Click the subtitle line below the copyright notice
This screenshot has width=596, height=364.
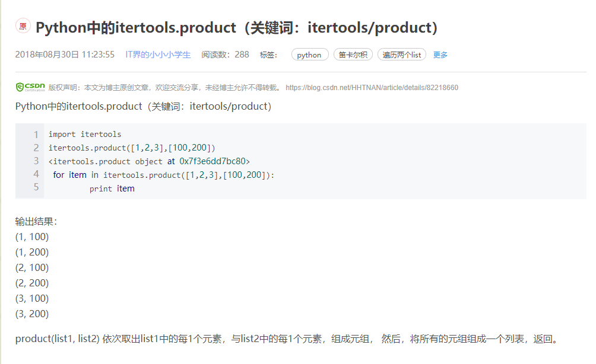click(x=143, y=106)
